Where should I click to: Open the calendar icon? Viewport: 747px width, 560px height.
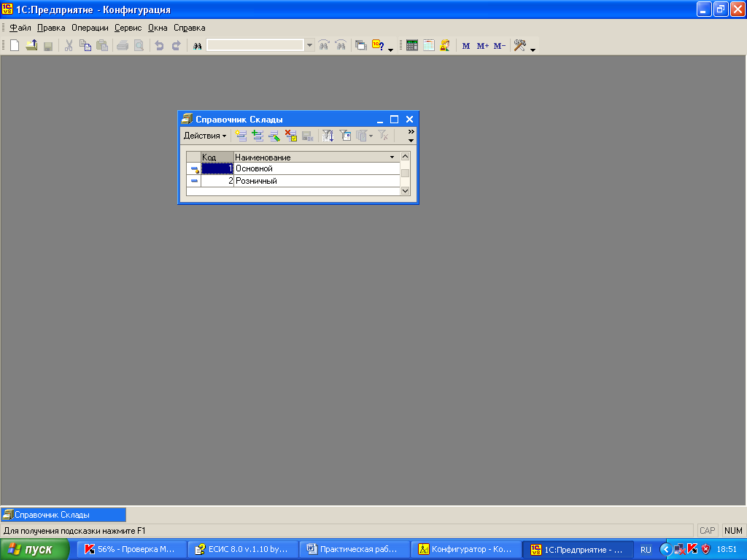(x=429, y=46)
